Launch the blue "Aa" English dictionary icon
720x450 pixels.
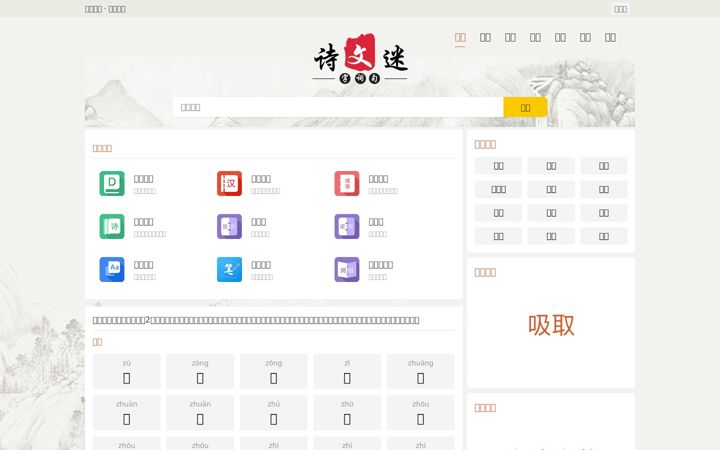[112, 269]
